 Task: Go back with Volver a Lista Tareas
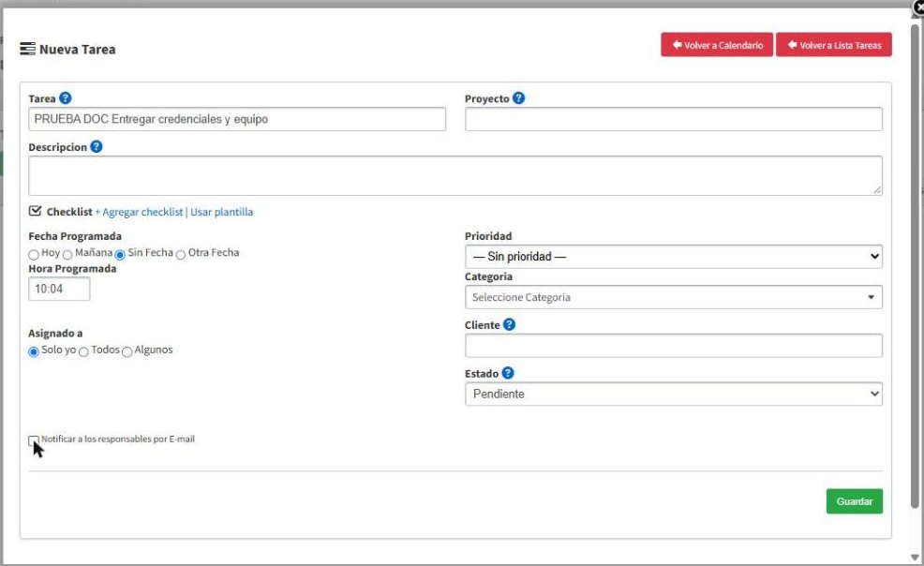(834, 45)
